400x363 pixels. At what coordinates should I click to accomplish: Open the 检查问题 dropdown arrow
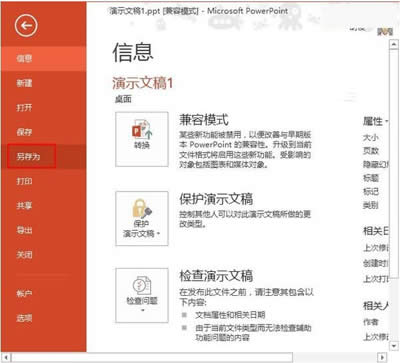142,311
